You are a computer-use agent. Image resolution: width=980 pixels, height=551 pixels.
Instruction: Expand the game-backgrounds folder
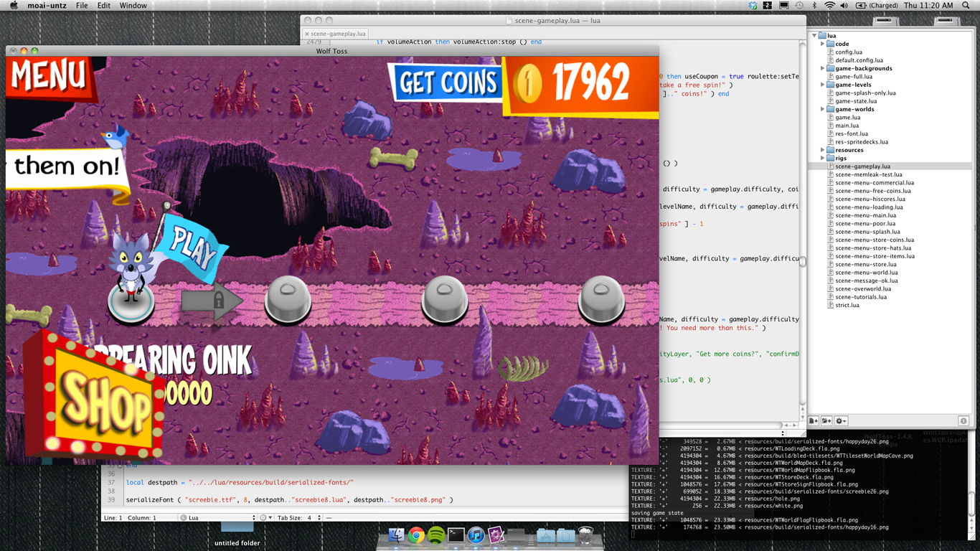pyautogui.click(x=822, y=68)
